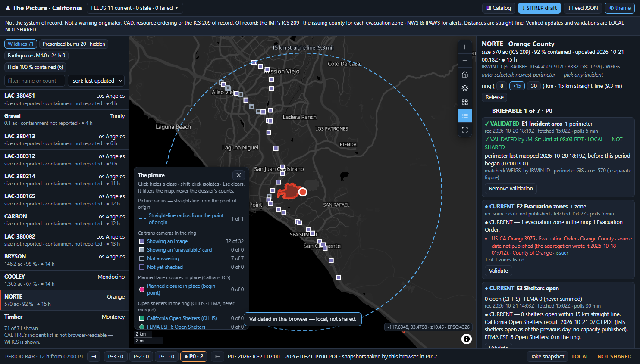640x364 pixels.
Task: Validate E2 Evacuation zones
Action: coord(499,271)
